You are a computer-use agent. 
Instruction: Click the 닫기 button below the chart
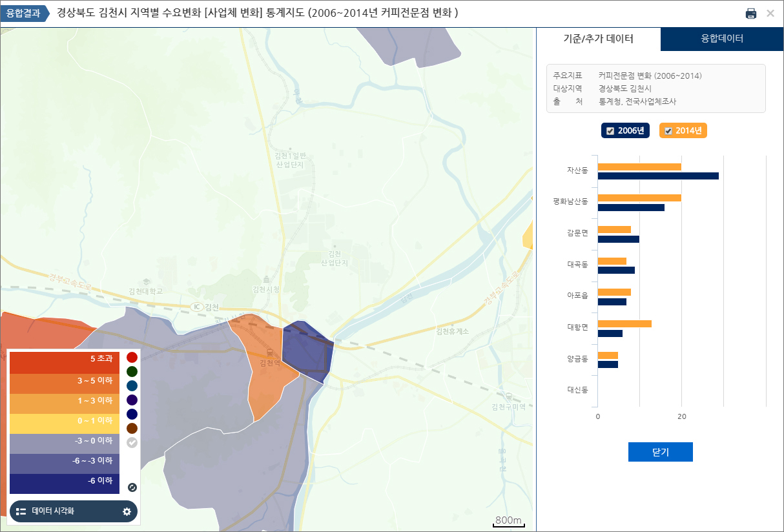coord(660,452)
